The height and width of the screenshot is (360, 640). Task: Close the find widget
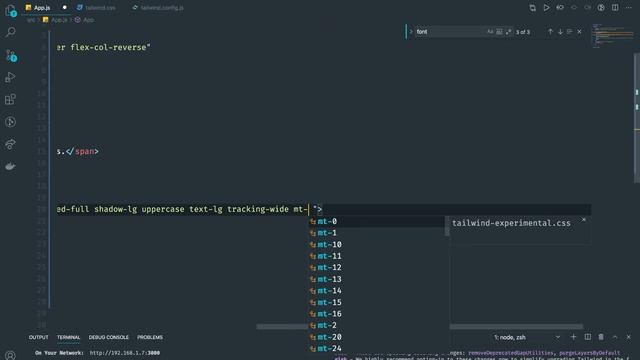coord(580,32)
